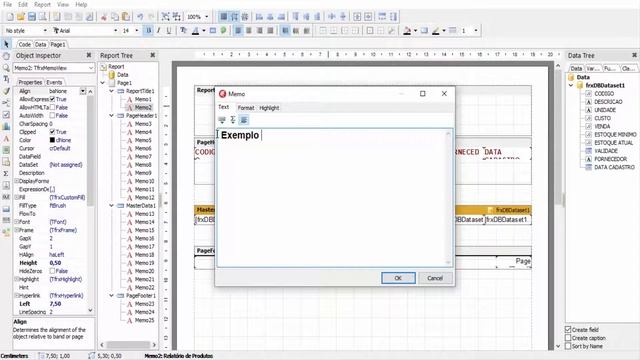Switch to the Highlight tab in Memo dialog

point(269,108)
